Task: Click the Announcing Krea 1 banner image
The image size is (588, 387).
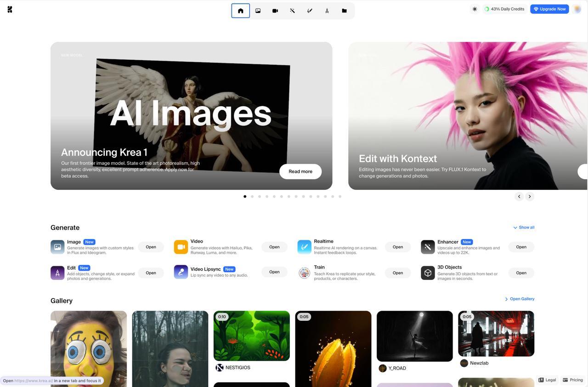Action: pos(191,116)
